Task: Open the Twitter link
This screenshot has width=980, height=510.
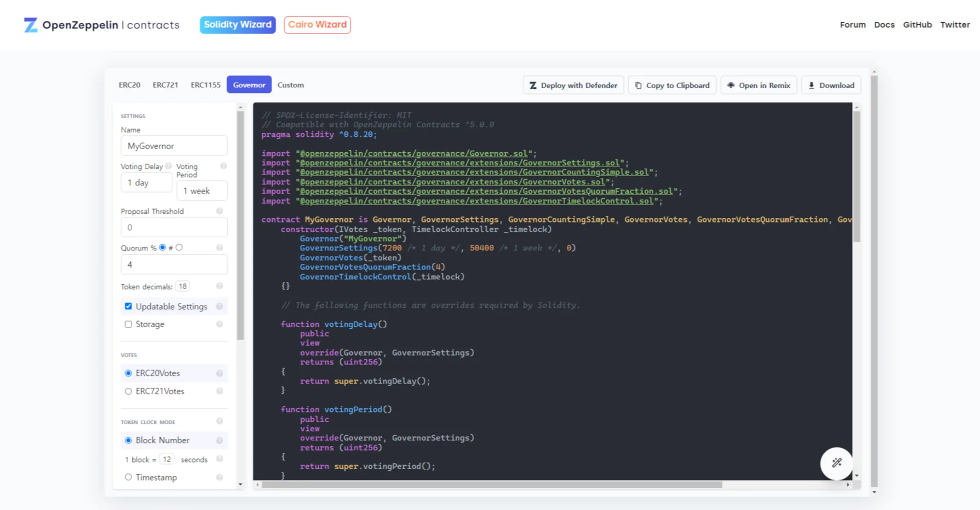Action: point(955,25)
